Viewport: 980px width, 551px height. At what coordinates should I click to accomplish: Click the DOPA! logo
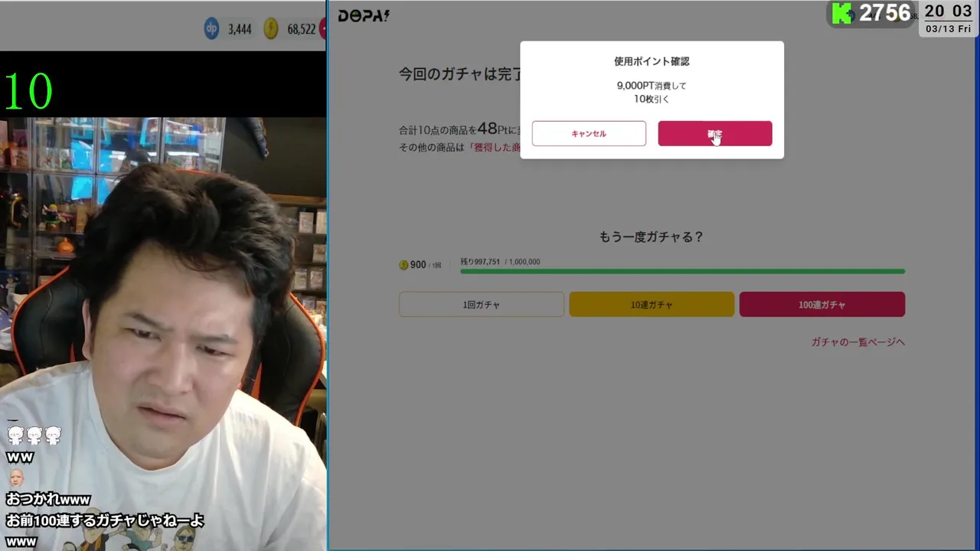click(364, 15)
